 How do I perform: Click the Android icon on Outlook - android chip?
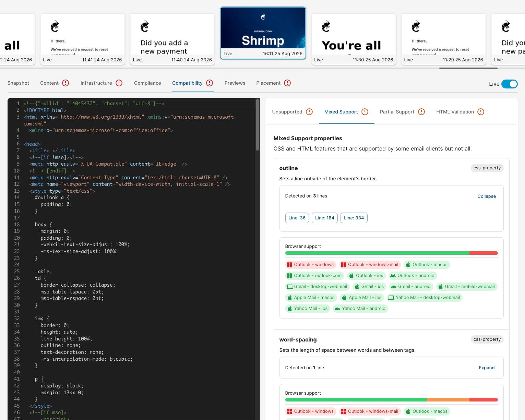[393, 276]
